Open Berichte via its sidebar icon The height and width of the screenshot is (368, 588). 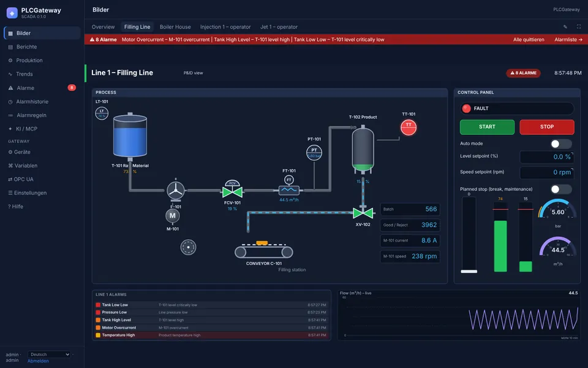tap(10, 47)
